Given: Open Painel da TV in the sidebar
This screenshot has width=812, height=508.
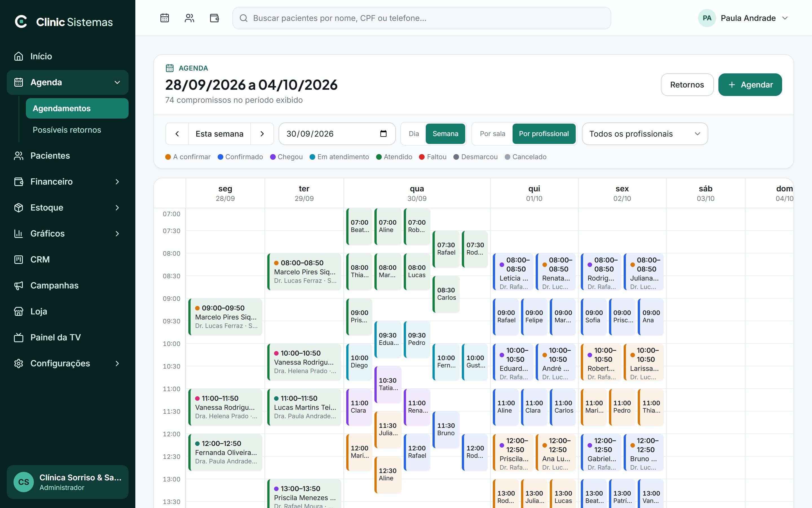Looking at the screenshot, I should [x=67, y=337].
